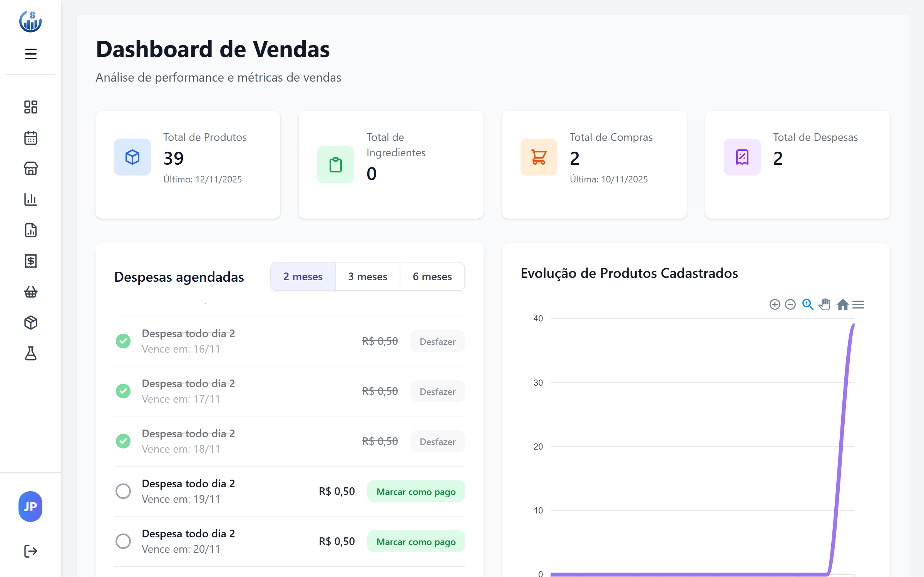Click the logout icon at sidebar bottom
The height and width of the screenshot is (577, 924).
point(30,550)
